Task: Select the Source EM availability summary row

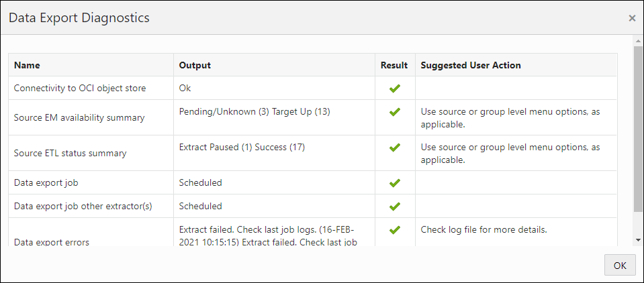Action: point(79,117)
